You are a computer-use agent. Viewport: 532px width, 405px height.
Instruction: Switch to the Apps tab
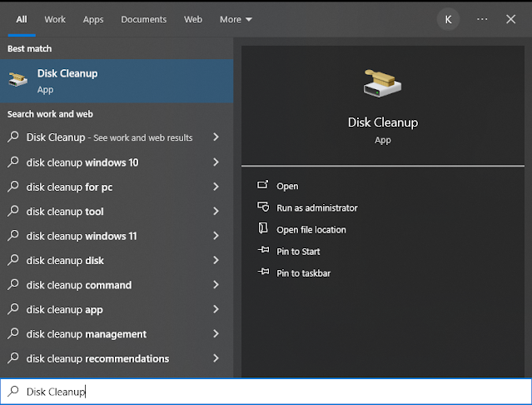click(93, 19)
